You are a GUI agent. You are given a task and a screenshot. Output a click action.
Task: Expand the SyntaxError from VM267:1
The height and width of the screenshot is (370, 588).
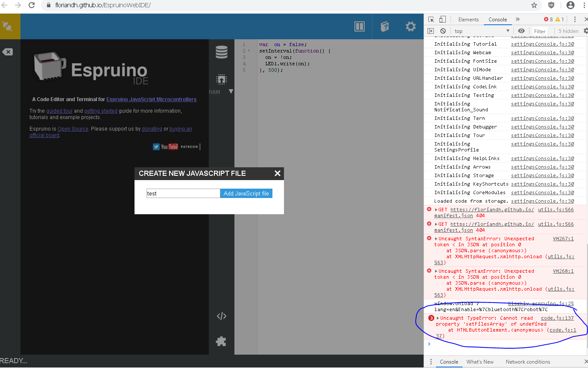pos(436,239)
